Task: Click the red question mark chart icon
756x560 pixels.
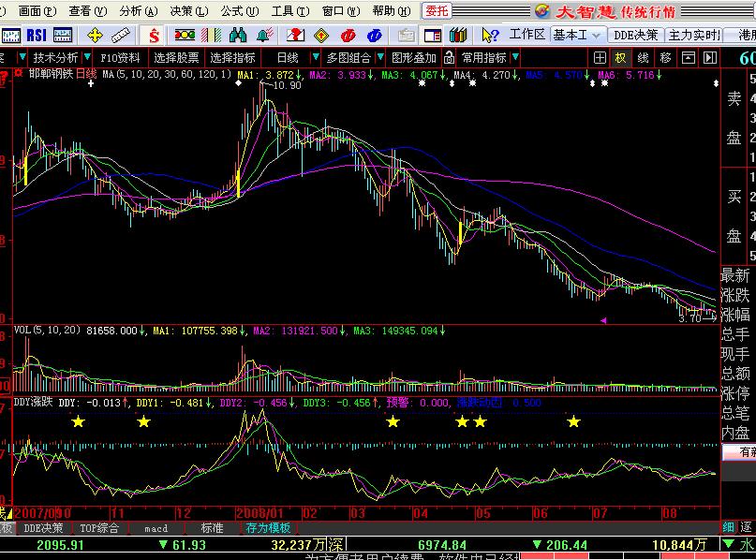Action: pyautogui.click(x=295, y=36)
